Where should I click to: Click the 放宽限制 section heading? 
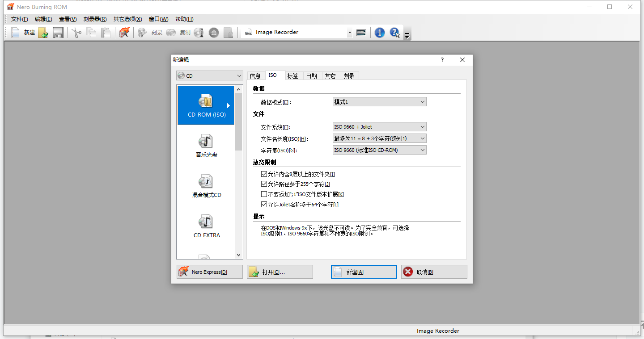tap(265, 162)
